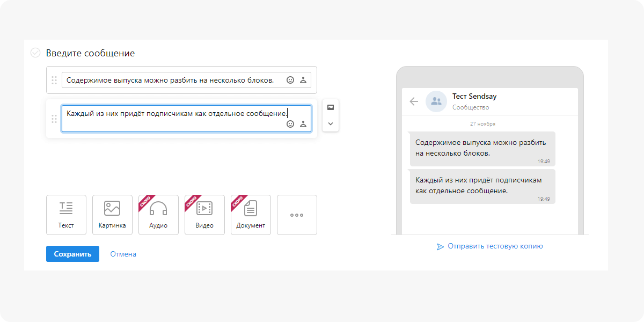Expand the chevron-down menu beside second block
Screen dimensions: 644x322
331,123
